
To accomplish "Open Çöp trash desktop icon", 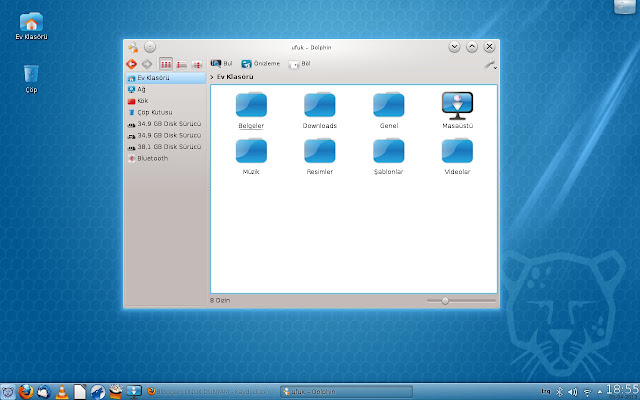I will pos(31,79).
